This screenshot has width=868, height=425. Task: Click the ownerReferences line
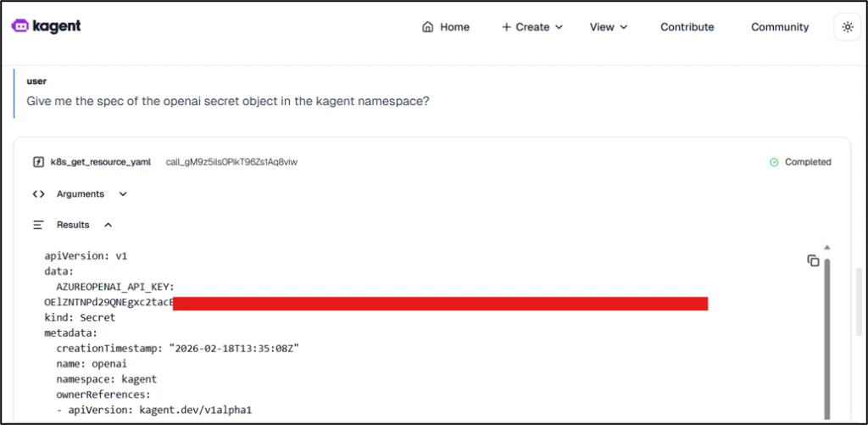tap(103, 395)
